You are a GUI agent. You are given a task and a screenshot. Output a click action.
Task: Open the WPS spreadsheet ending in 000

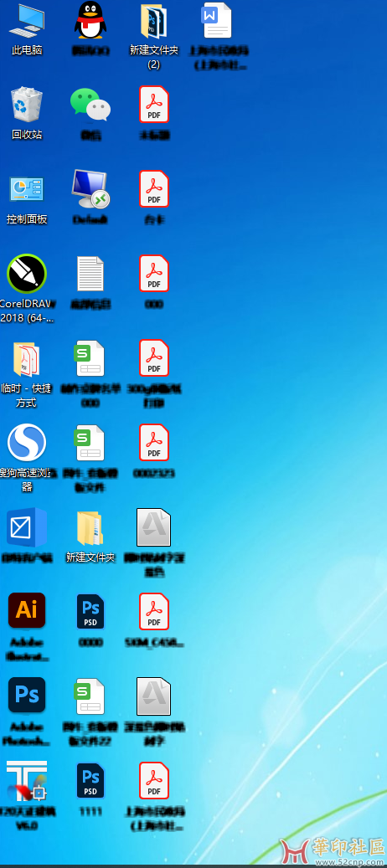(x=90, y=359)
